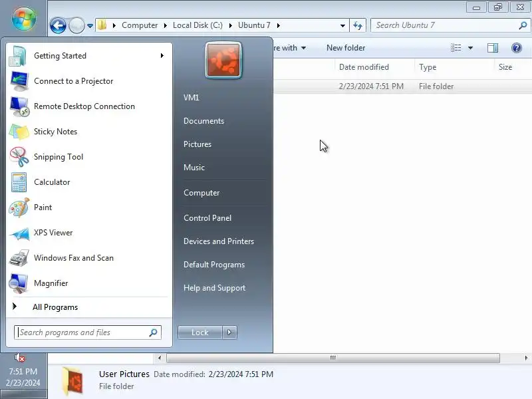Click the show desktop button under the taskbar date
Viewport: 532px width, 399px height.
click(23, 394)
